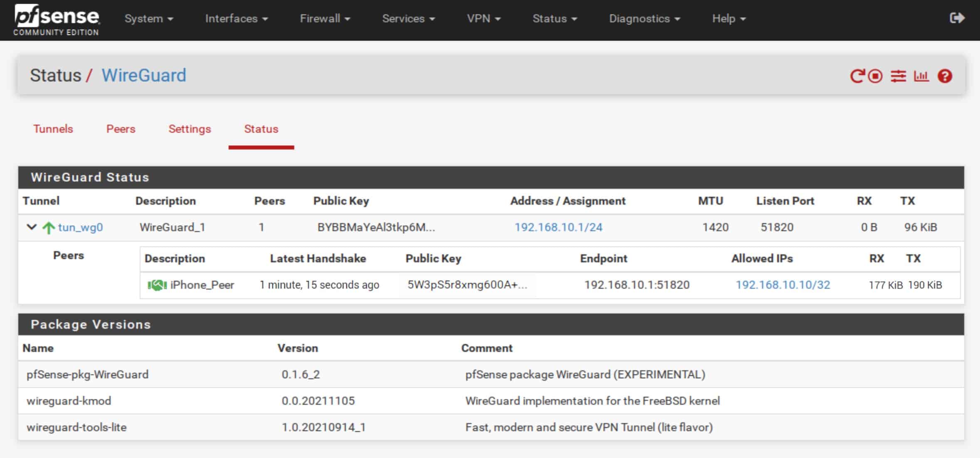Click the wireguard-tools-lite package name
Viewport: 980px width, 458px height.
[x=76, y=427]
